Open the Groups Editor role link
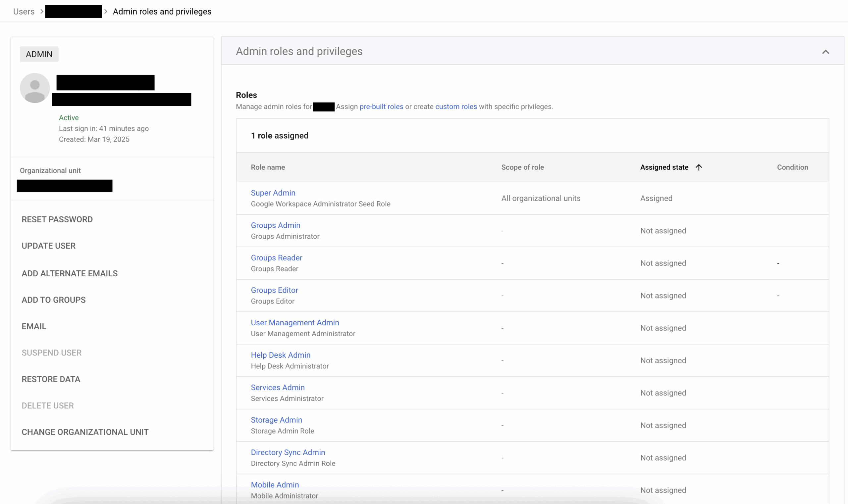Screen dimensions: 848x504 coord(274,290)
